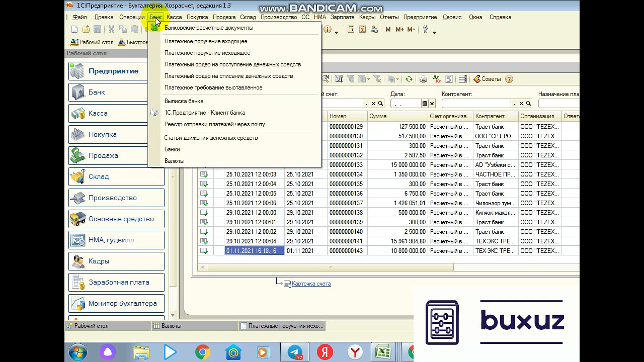The height and width of the screenshot is (362, 644).
Task: Open the main toolbar help dropdown arrow
Action: click(x=336, y=32)
